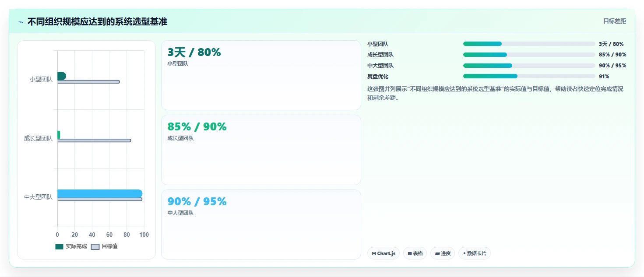This screenshot has height=277, width=644.
Task: Click the x-axis tick labeled 0
Action: 57,235
